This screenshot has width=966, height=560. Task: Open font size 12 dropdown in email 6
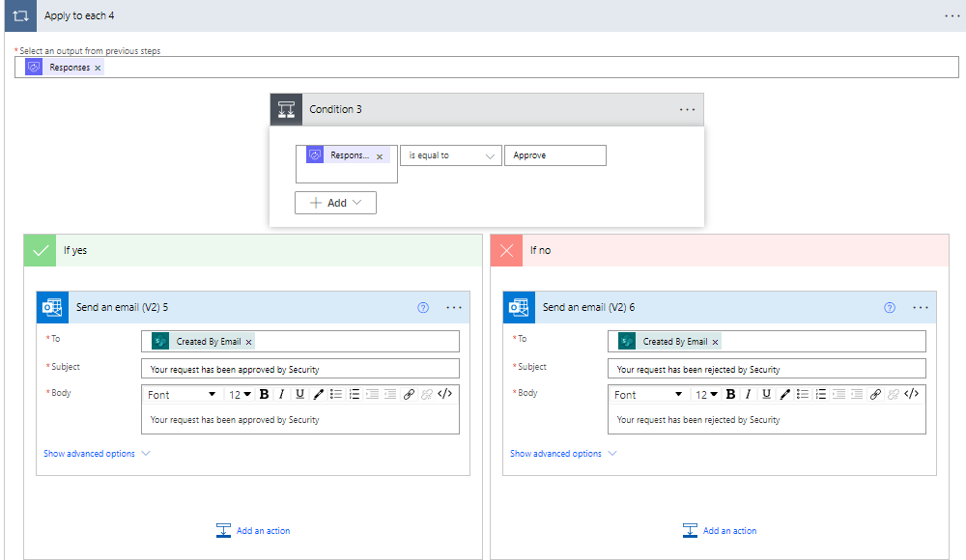coord(707,394)
